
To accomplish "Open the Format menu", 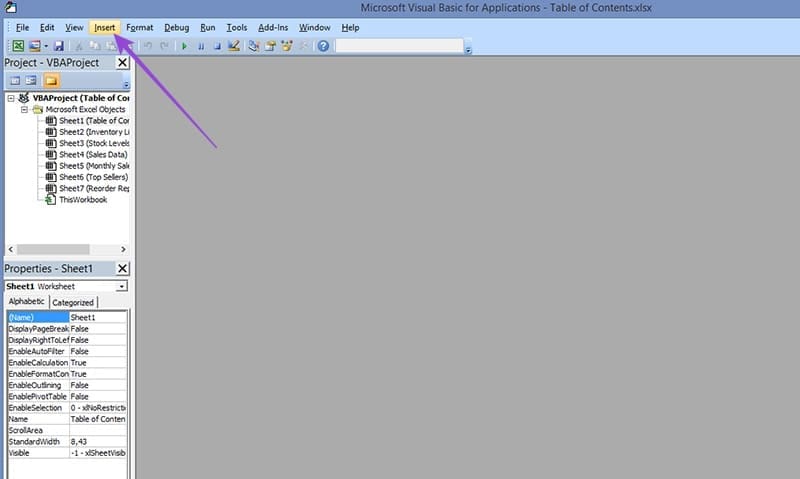I will 140,28.
